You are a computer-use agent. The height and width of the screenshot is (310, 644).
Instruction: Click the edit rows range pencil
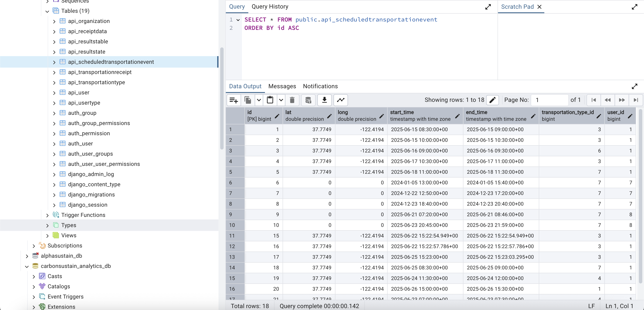coord(492,100)
